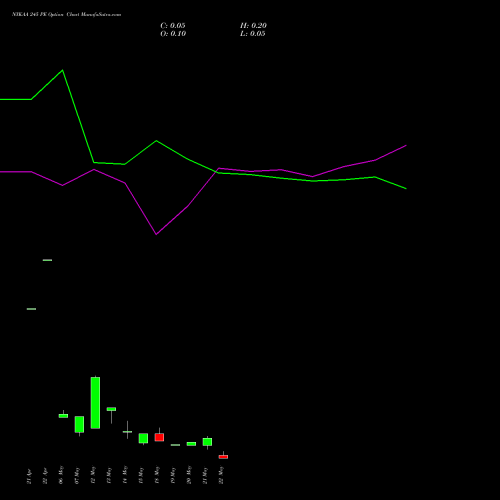Click the chart title text NYKAA 245 PE Option

38,15
